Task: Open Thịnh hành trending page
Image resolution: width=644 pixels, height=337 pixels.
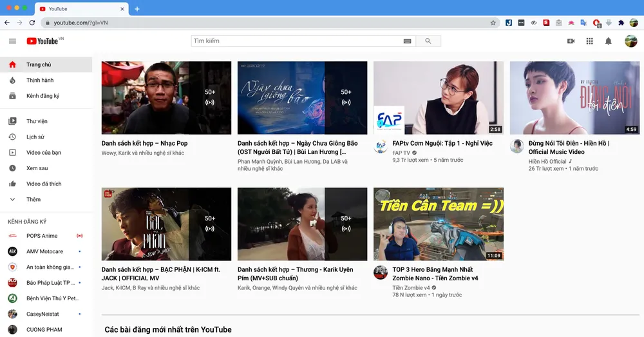Action: tap(46, 80)
